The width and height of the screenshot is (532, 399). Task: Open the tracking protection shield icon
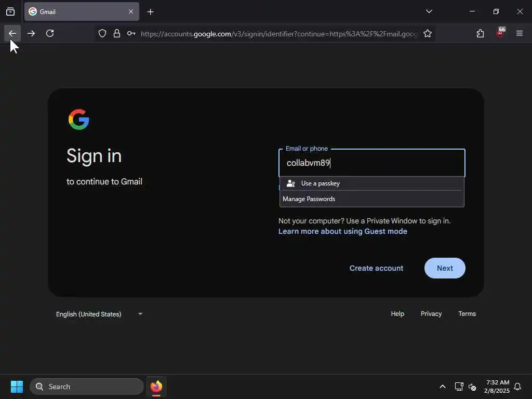point(102,33)
